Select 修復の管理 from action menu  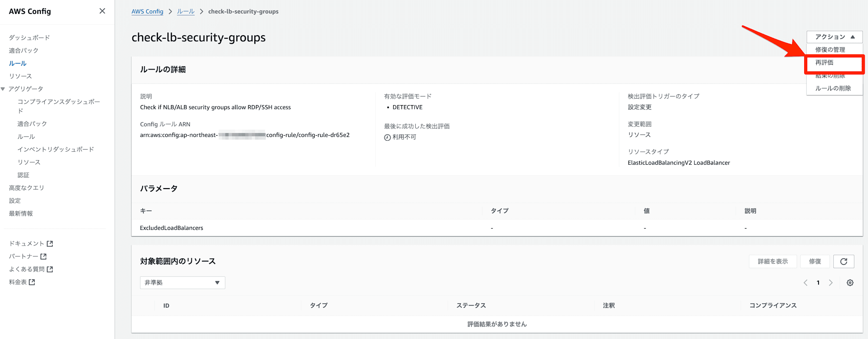(830, 50)
